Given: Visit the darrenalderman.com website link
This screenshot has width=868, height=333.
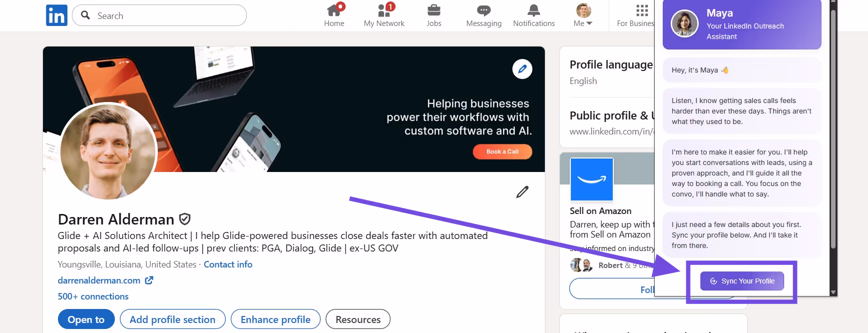Looking at the screenshot, I should point(105,280).
